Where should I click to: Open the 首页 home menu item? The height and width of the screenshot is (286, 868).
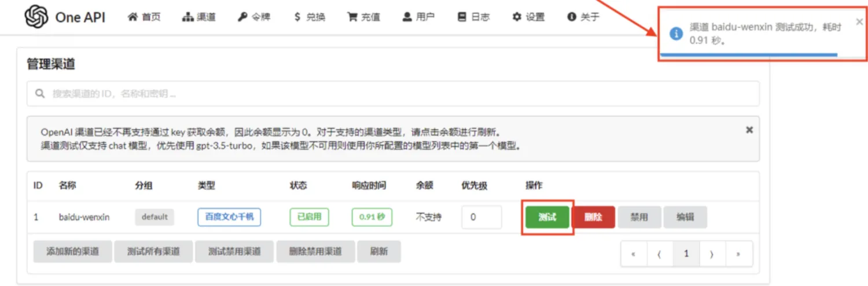(144, 17)
